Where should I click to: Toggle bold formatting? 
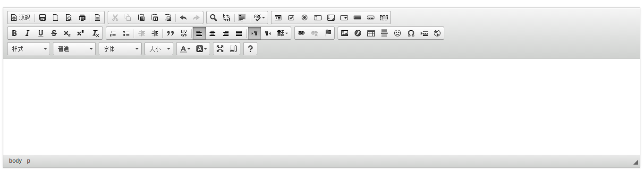click(x=14, y=33)
